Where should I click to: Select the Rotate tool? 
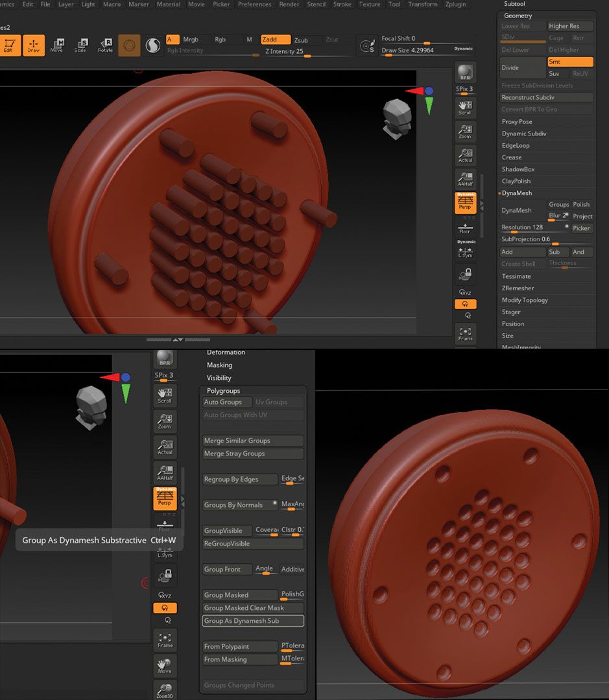106,45
